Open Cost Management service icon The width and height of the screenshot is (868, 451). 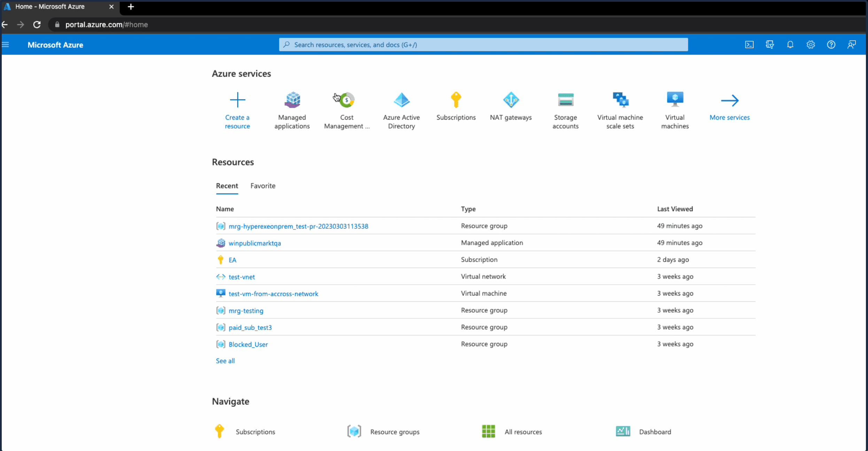coord(347,100)
